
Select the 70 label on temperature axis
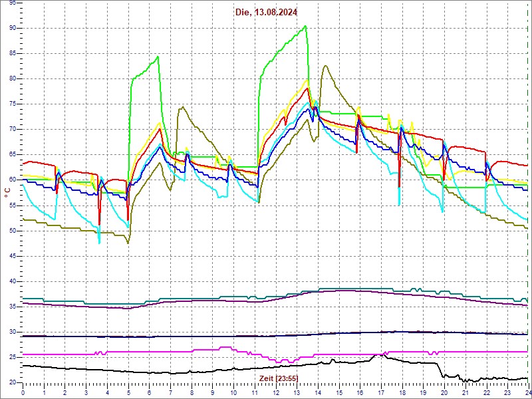[13, 129]
